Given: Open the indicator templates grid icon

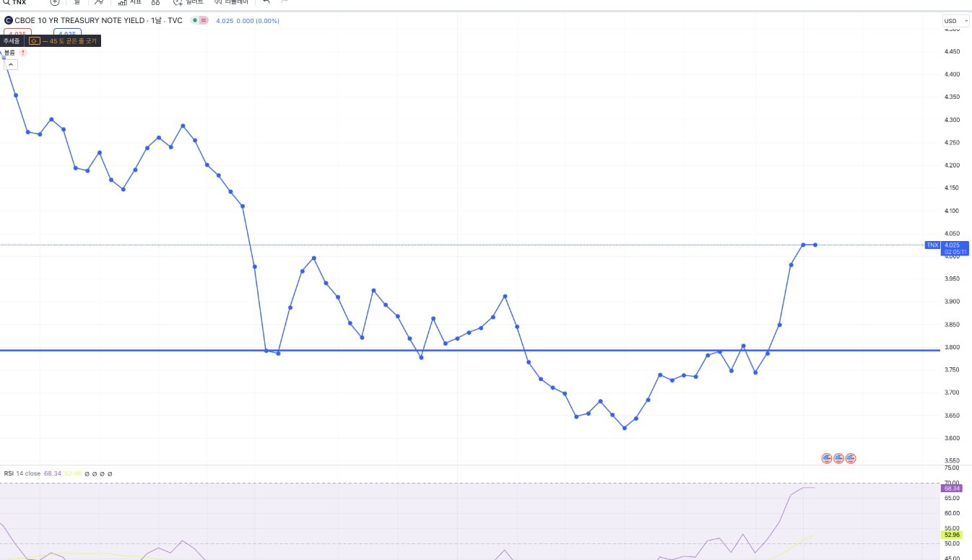Looking at the screenshot, I should click(155, 2).
